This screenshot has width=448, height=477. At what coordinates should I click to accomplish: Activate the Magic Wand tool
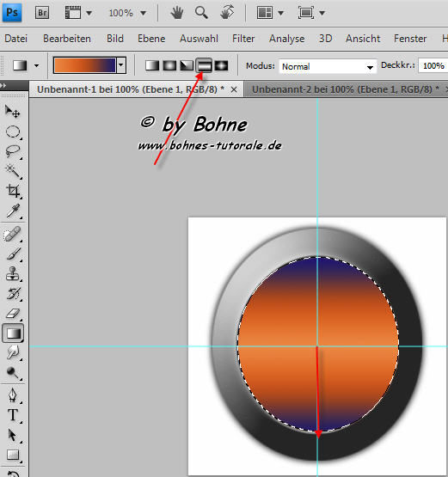coord(13,171)
